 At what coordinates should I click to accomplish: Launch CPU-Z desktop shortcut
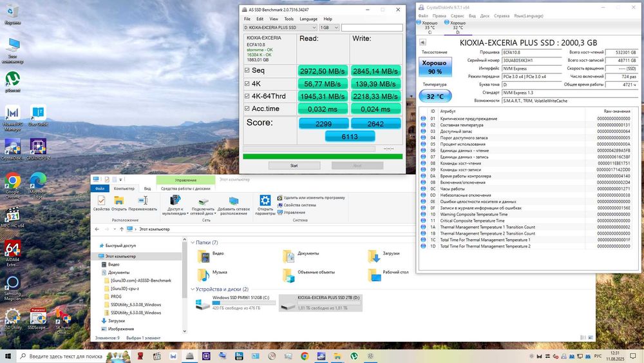click(38, 149)
